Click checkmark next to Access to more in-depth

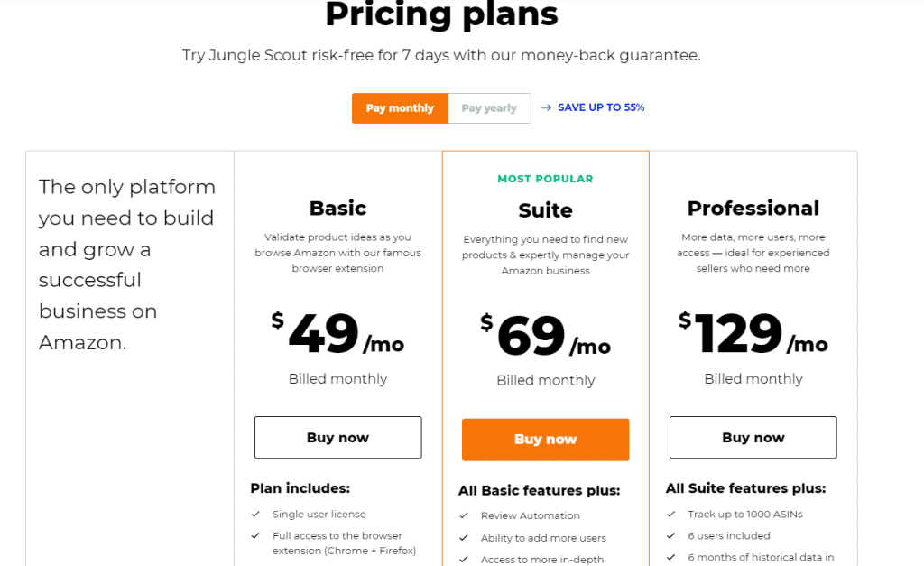coord(464,560)
